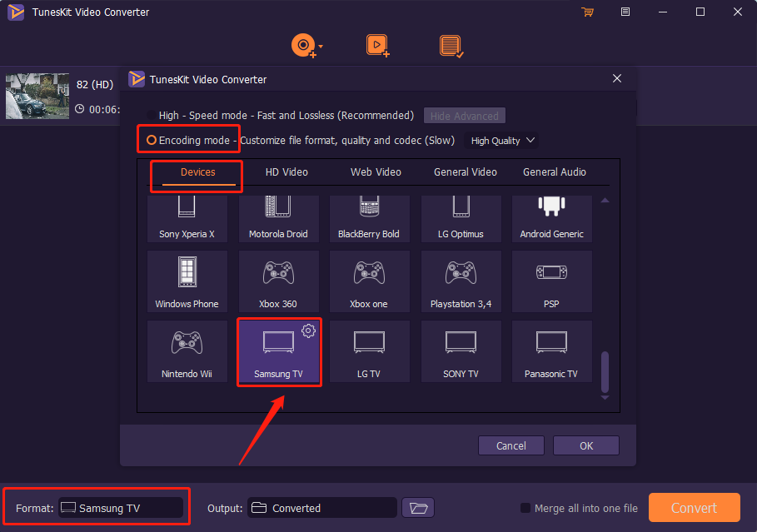The height and width of the screenshot is (532, 757).
Task: Click the device list scroll up arrow
Action: [605, 200]
